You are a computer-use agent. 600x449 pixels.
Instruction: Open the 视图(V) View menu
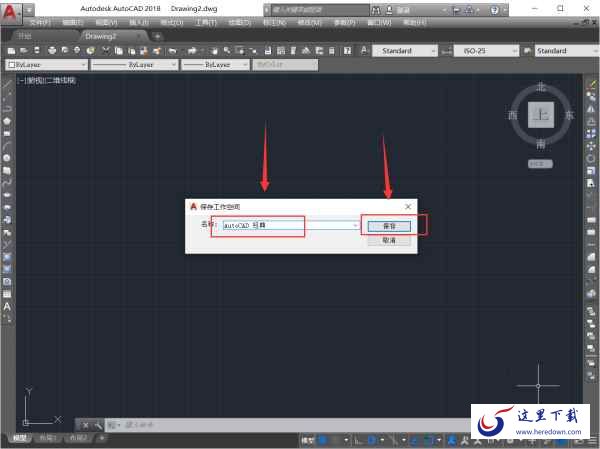click(106, 22)
